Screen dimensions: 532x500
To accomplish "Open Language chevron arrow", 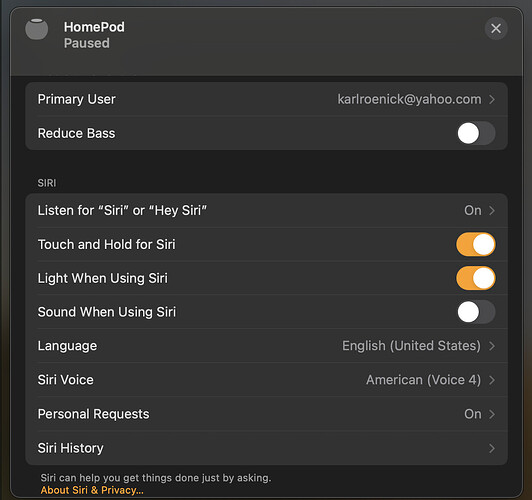I will coord(492,346).
